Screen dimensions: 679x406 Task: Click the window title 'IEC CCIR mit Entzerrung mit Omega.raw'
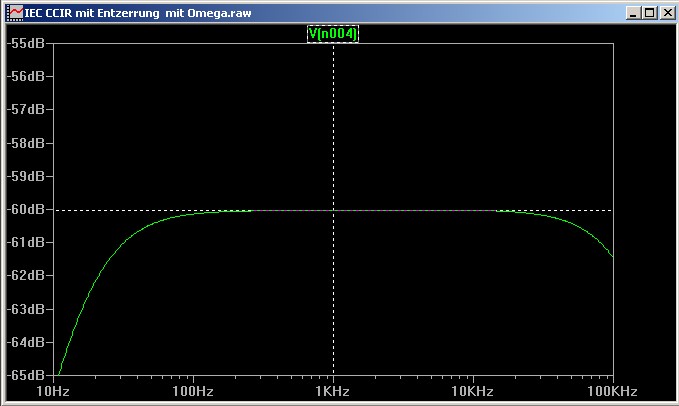click(x=138, y=13)
